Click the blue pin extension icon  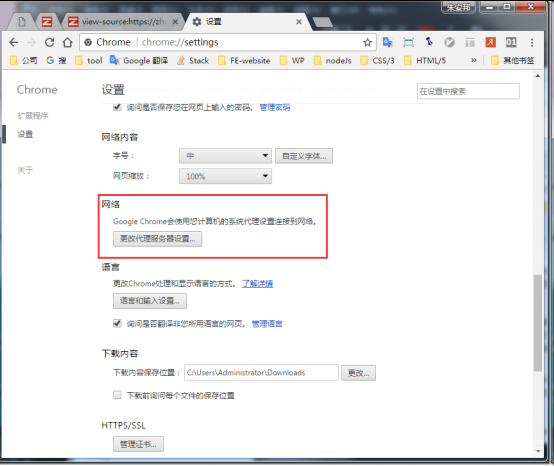[x=429, y=42]
